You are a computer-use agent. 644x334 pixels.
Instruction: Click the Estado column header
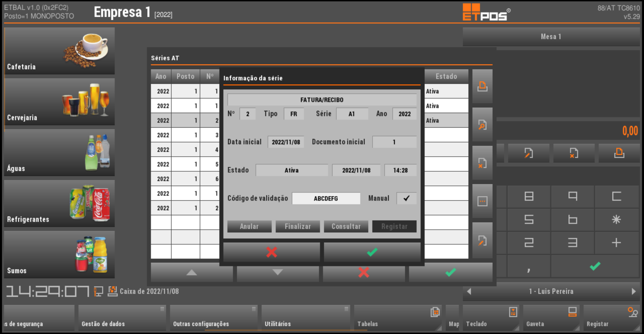point(446,76)
